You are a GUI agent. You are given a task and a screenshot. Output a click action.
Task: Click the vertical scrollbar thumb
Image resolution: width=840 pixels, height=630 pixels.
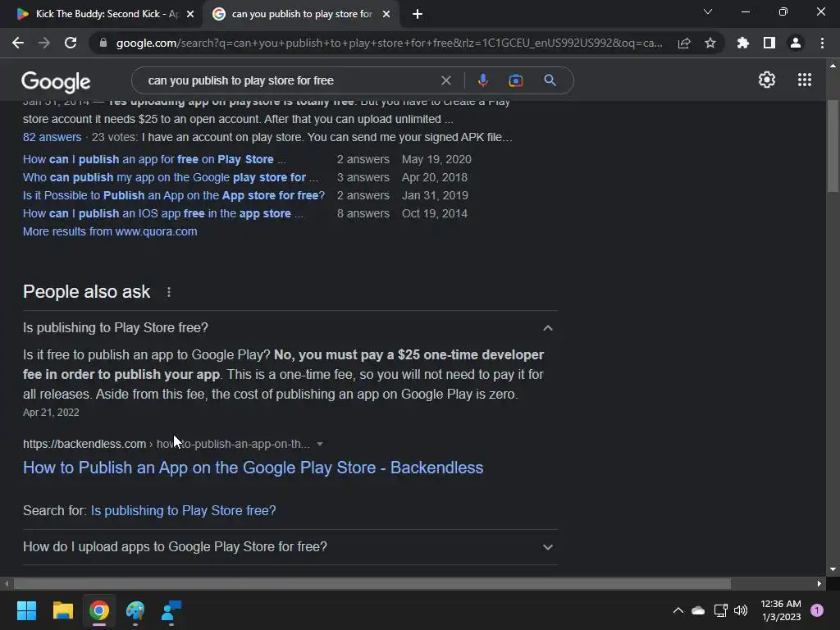(833, 146)
